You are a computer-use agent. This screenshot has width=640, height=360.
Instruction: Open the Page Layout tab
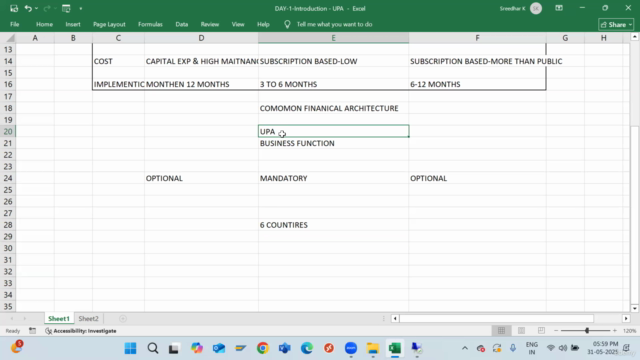(109, 24)
